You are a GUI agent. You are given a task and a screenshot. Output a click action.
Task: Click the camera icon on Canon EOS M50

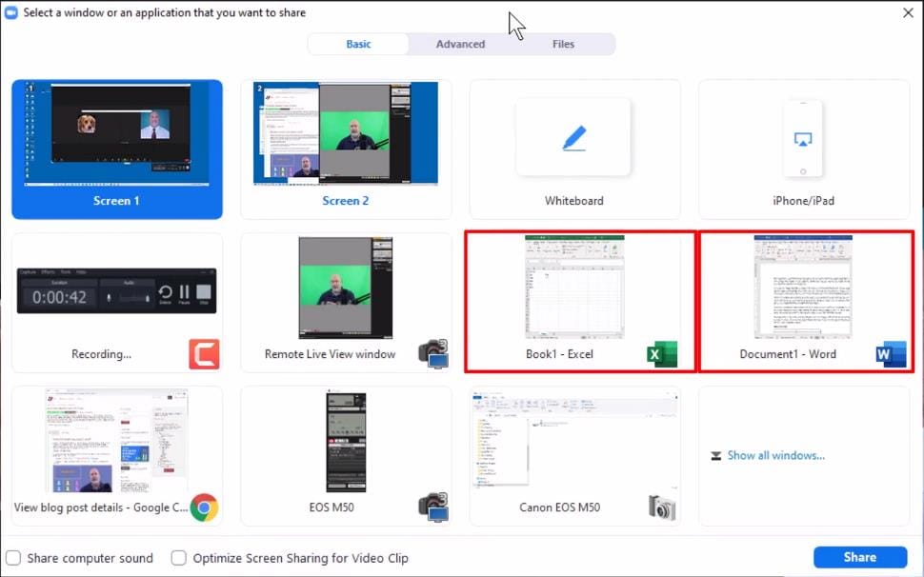(x=661, y=507)
